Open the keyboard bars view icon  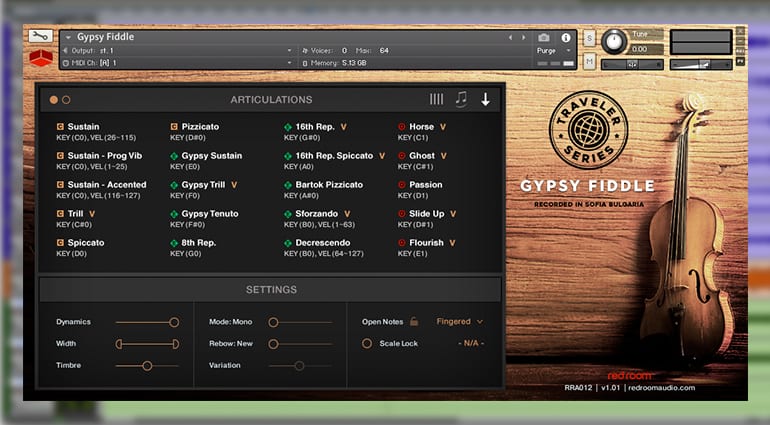tap(436, 99)
